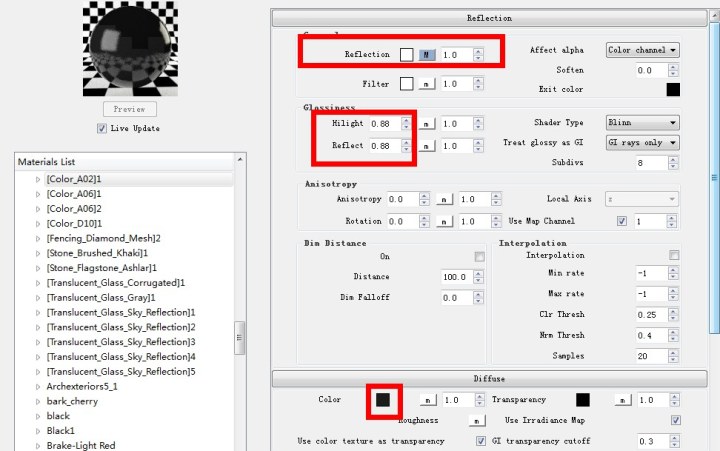Click the Materials List scrollbar thumb
720x451 pixels.
pos(239,338)
